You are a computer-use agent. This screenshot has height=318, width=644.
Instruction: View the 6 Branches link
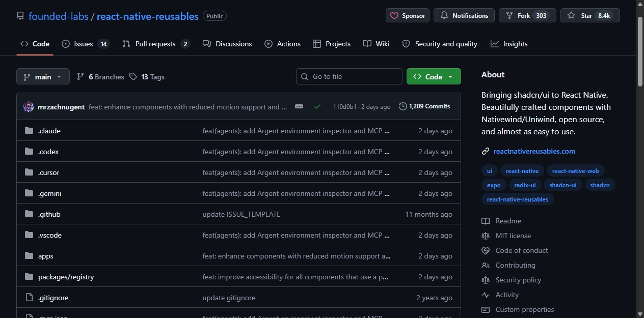point(100,77)
